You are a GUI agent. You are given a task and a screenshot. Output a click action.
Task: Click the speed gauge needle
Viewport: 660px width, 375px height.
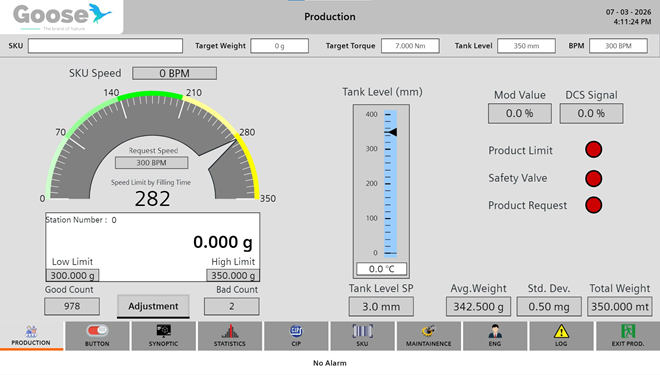219,154
